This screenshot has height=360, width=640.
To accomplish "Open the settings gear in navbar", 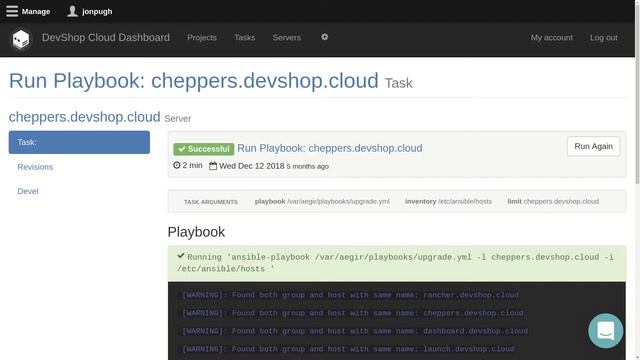I will point(324,37).
